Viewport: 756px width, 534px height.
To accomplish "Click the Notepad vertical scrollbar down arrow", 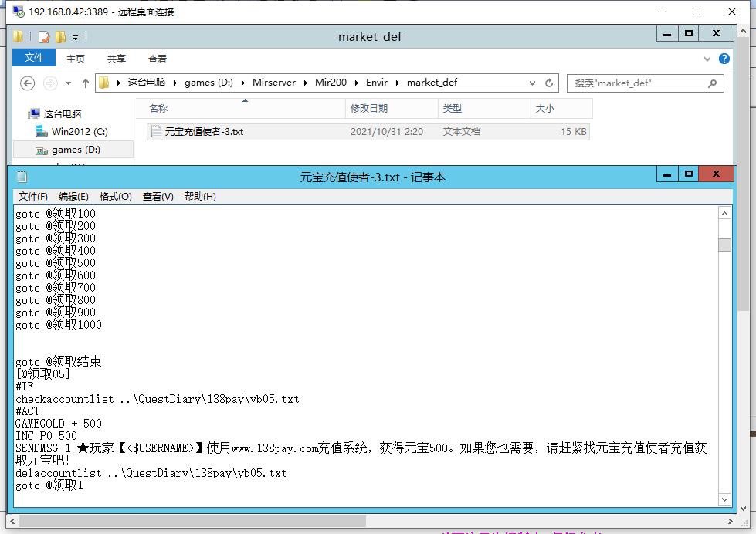I will [724, 499].
